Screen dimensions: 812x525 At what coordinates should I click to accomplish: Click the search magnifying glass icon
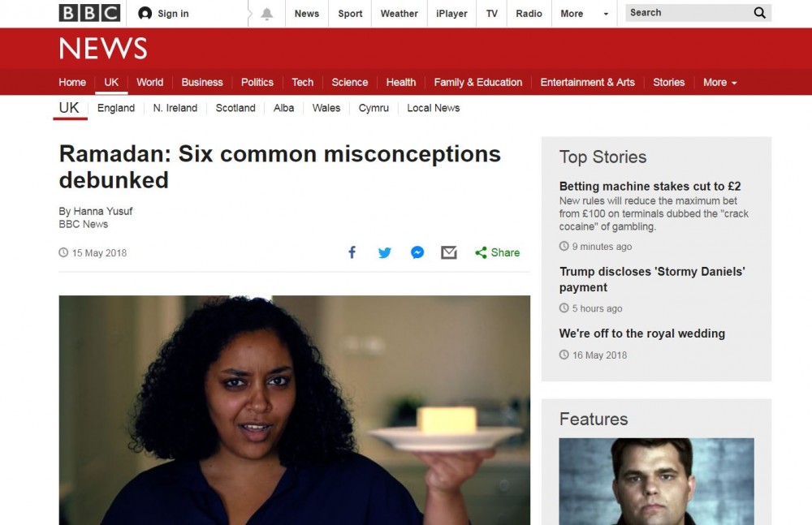[759, 13]
